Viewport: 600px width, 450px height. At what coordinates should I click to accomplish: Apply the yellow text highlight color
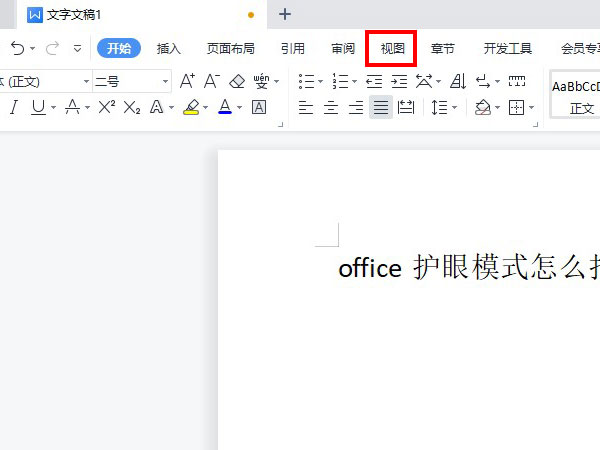coord(191,108)
